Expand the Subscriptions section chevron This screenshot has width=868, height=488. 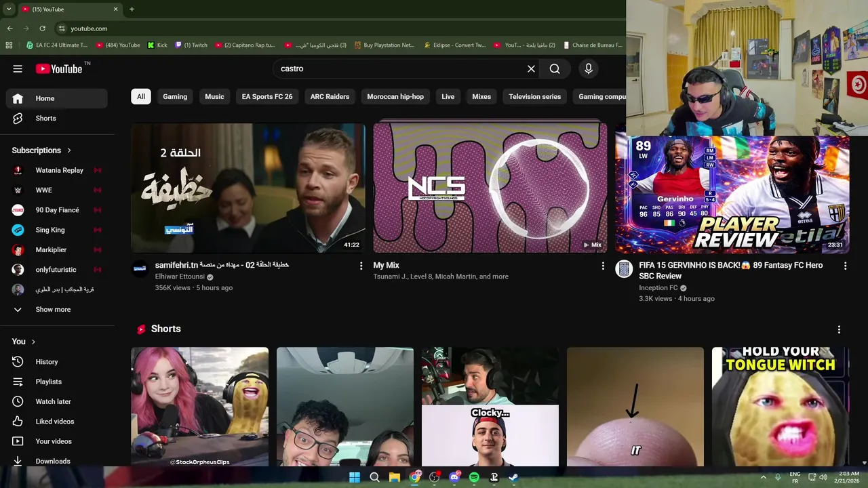[69, 150]
